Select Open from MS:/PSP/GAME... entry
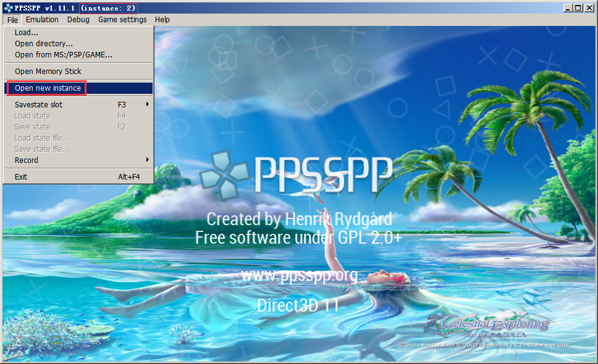 pos(78,55)
